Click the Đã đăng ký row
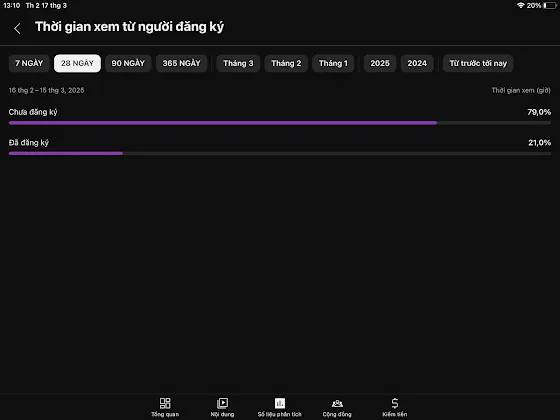Screen dimensions: 560x420 [280, 147]
